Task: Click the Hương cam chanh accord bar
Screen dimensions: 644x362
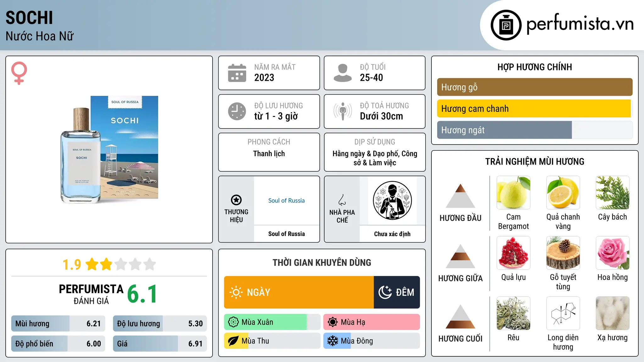Action: tap(535, 108)
